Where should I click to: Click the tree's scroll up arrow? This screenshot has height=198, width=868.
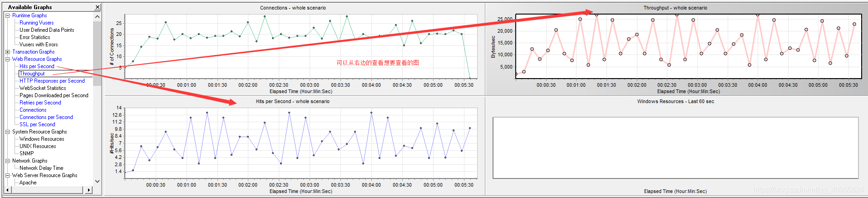[x=97, y=16]
